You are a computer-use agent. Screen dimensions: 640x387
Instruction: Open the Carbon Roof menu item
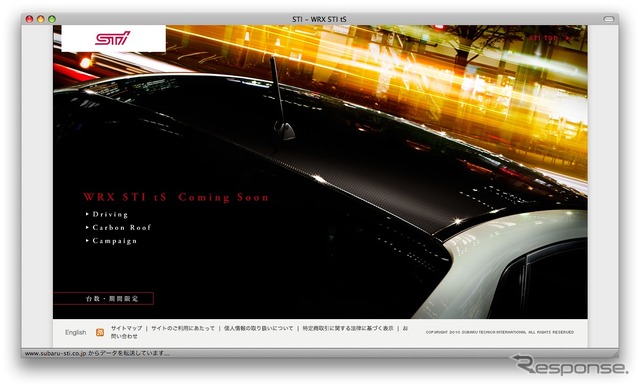(x=118, y=227)
